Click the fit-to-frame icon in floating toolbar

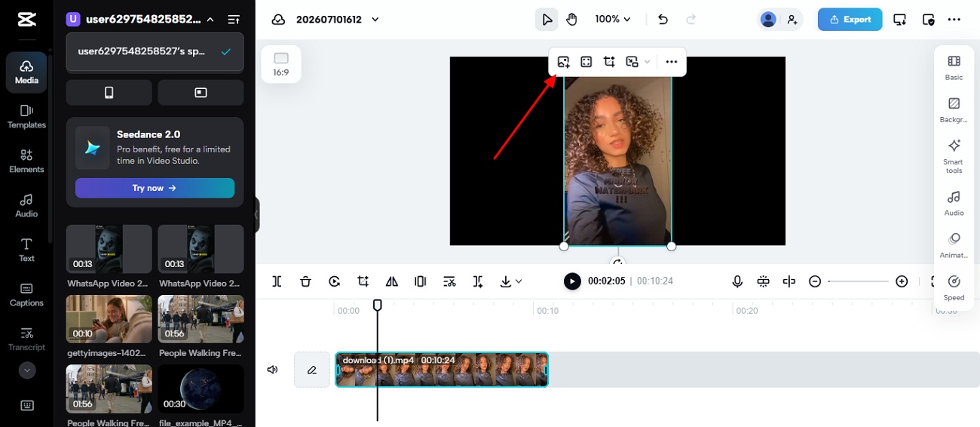tap(586, 62)
